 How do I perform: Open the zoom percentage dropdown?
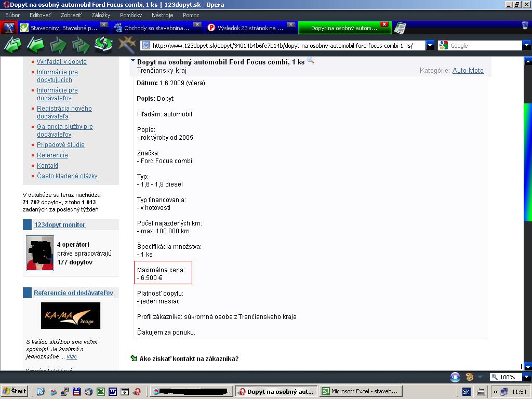coord(527,377)
